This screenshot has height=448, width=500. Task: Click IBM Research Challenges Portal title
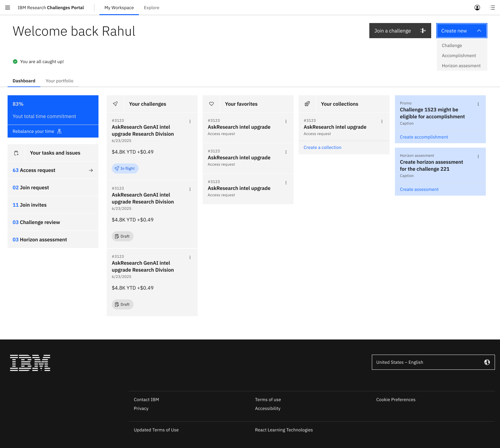point(51,8)
